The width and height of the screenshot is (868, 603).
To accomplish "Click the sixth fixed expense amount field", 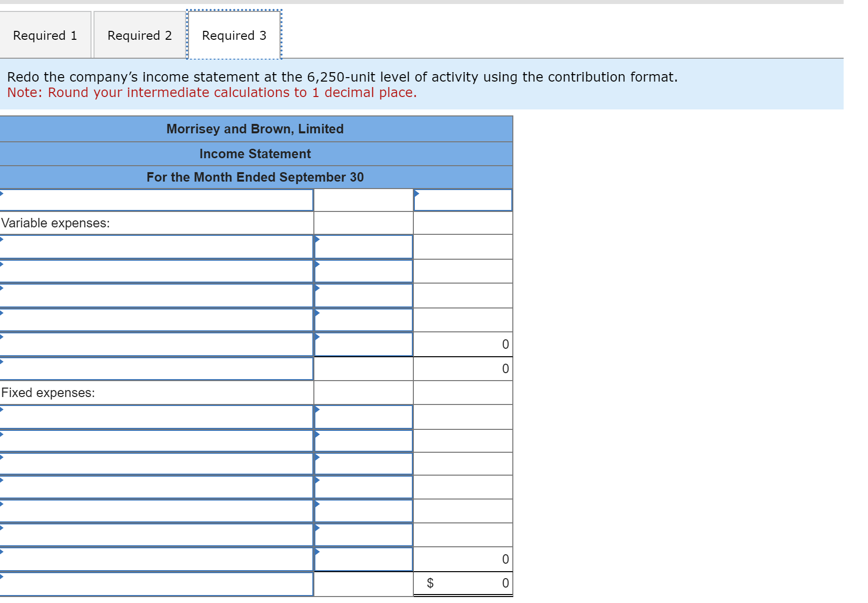I will point(364,535).
